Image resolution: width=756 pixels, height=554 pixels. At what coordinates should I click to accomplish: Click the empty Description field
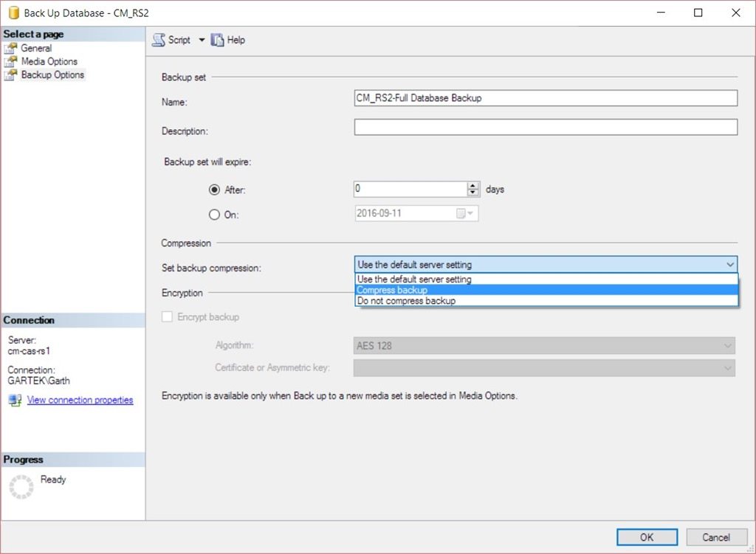[546, 127]
